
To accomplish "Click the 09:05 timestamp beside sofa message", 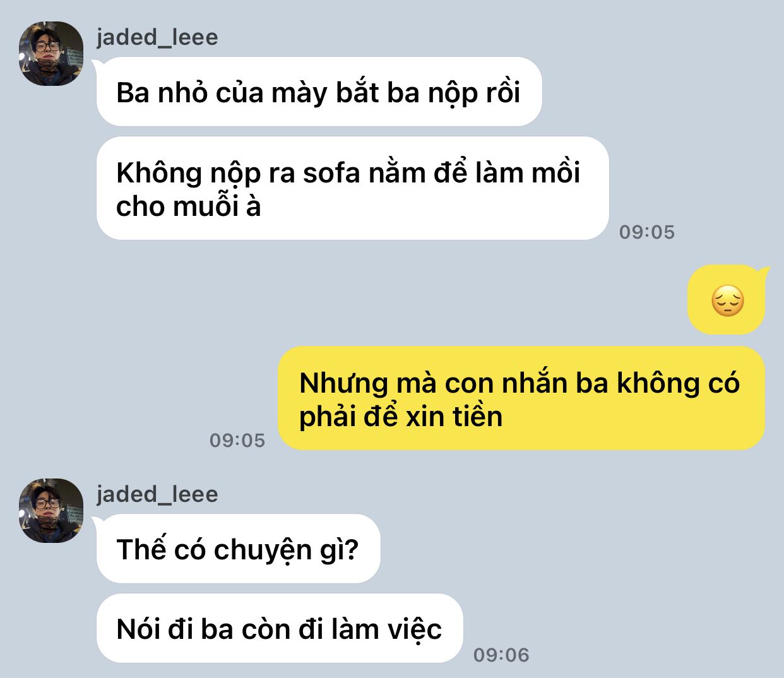I will pyautogui.click(x=646, y=232).
